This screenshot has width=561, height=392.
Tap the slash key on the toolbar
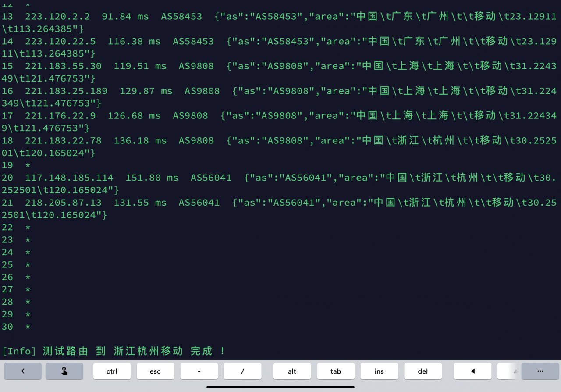pyautogui.click(x=242, y=371)
